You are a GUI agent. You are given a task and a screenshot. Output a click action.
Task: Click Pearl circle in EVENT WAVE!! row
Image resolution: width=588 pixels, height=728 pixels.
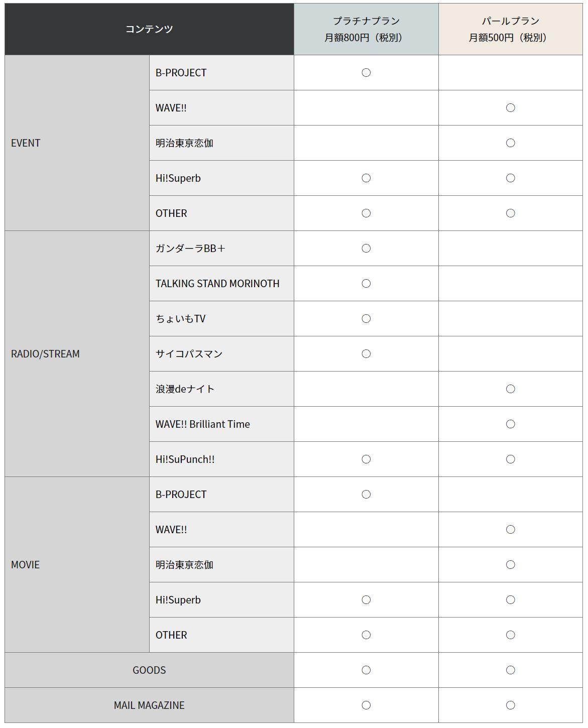(x=510, y=108)
